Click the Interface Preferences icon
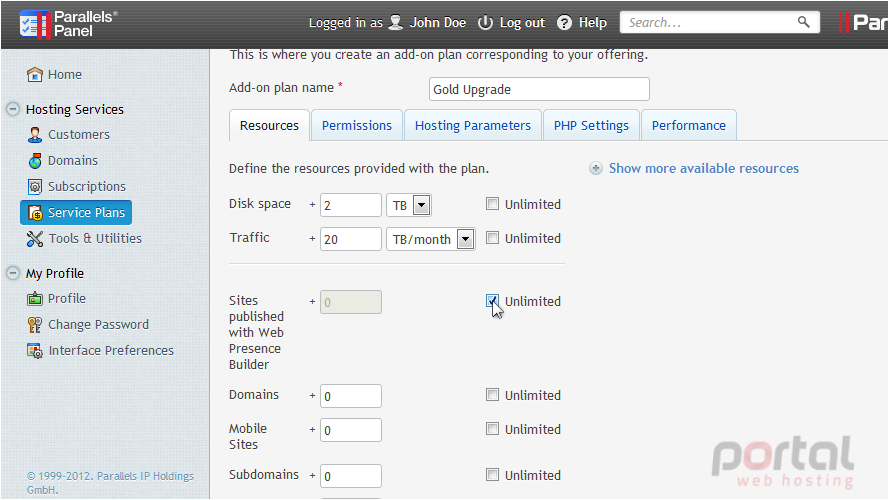This screenshot has width=889, height=500. (x=35, y=351)
